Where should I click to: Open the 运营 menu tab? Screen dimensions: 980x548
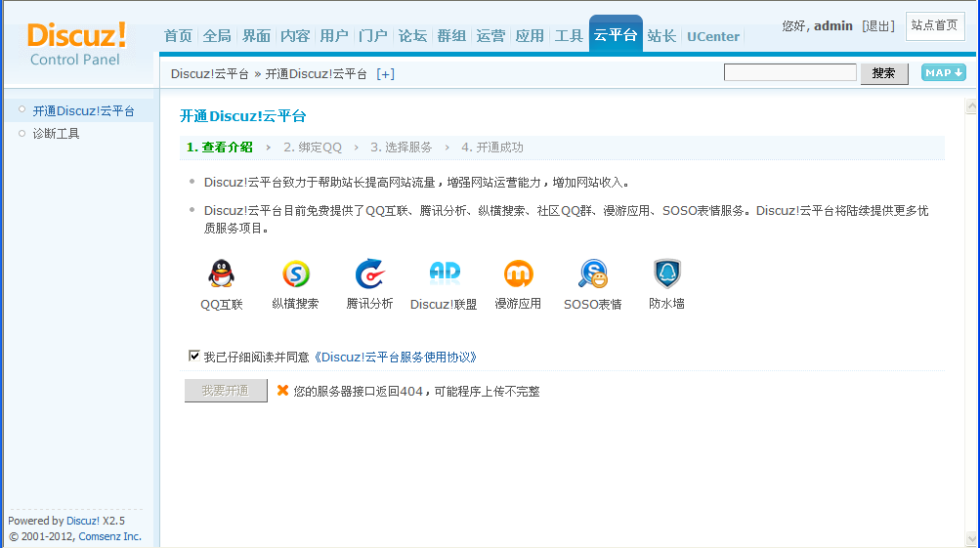490,36
